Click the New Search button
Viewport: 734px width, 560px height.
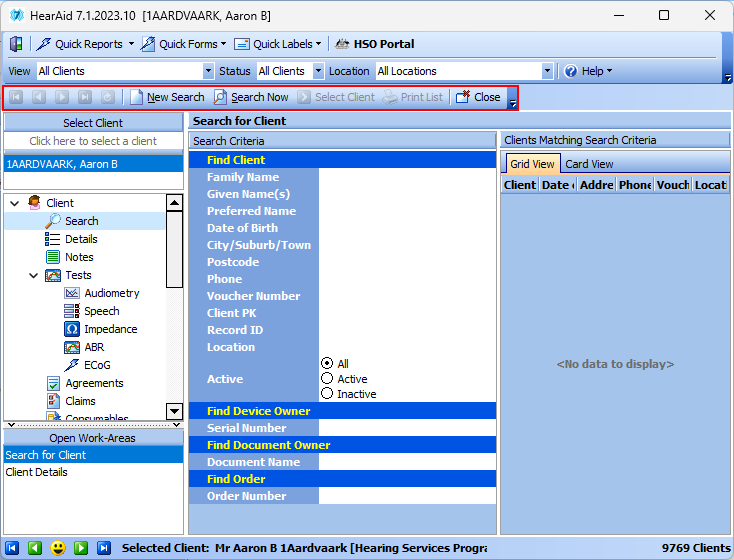point(167,97)
